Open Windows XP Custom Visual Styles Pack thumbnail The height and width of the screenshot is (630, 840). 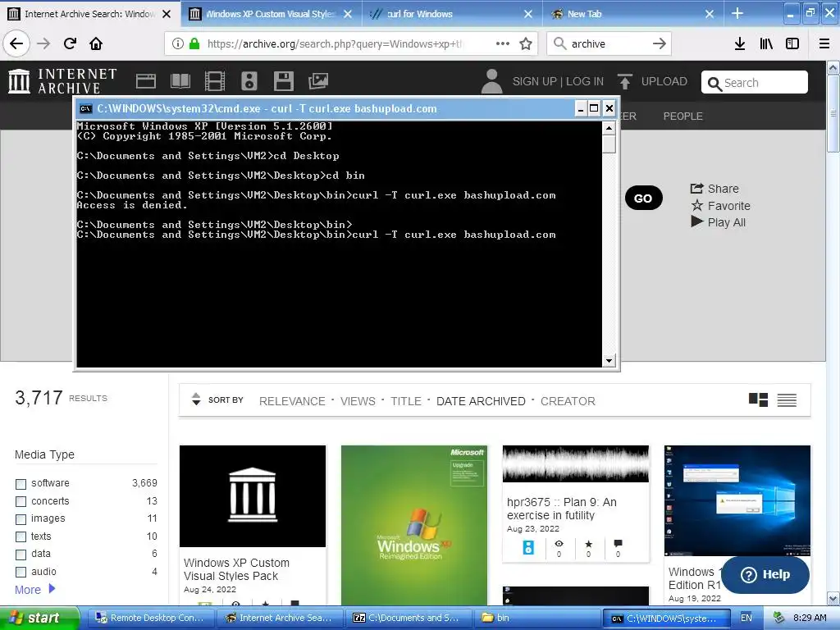tap(253, 495)
